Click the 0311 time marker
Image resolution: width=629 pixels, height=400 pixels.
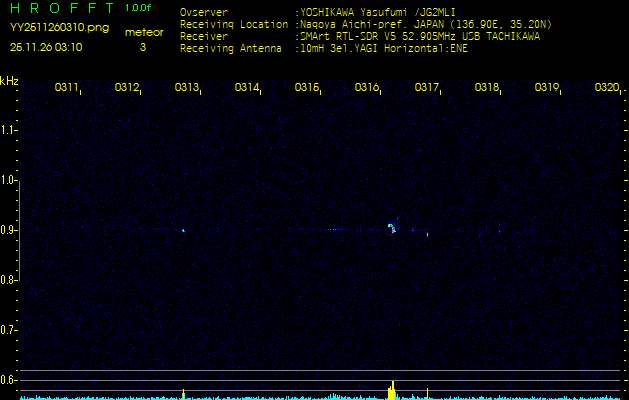66,87
